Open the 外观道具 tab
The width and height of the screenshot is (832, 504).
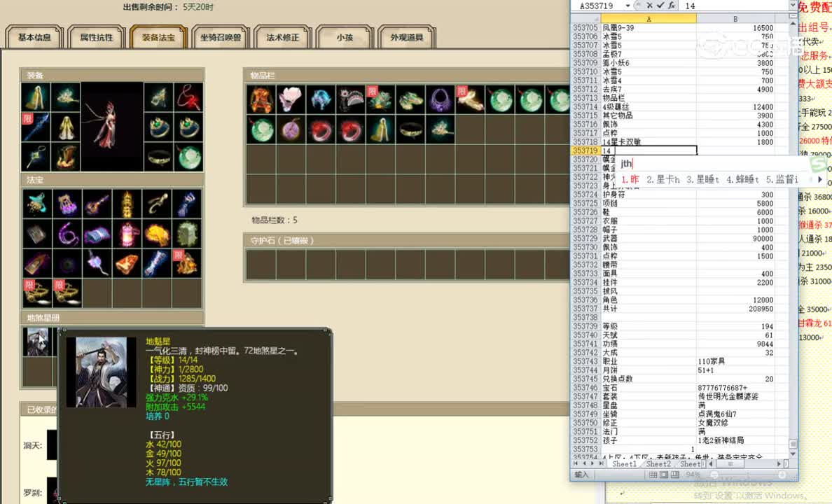tap(407, 37)
